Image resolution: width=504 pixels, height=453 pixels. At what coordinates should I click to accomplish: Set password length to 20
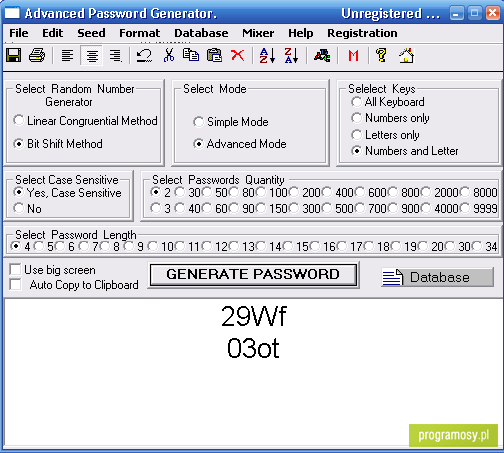point(431,247)
